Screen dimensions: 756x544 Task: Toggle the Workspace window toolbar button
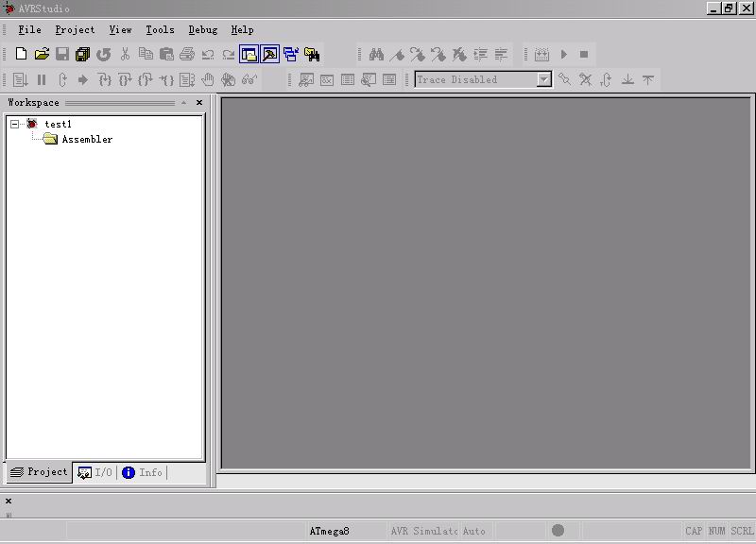[x=249, y=55]
